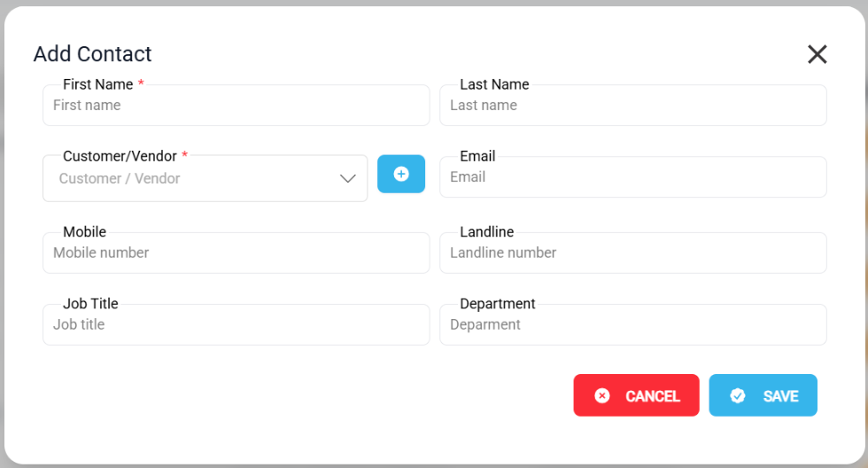Click the First Name field label
Image resolution: width=868 pixels, height=468 pixels.
pos(98,84)
